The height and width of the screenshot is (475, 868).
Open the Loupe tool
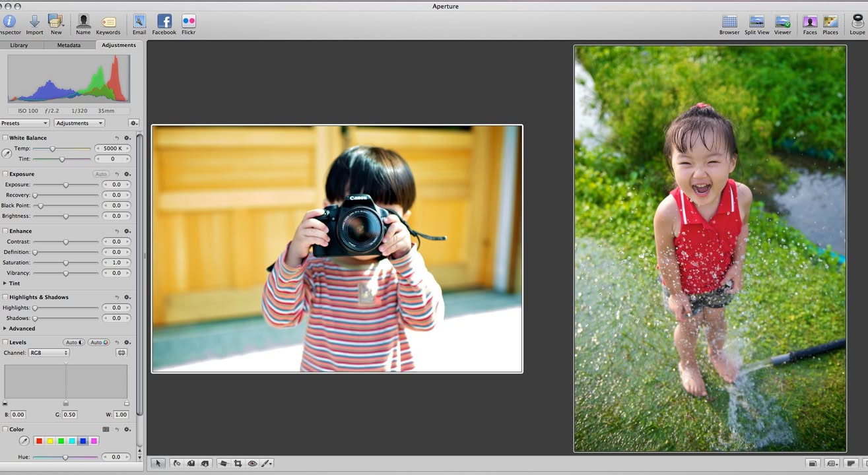pos(857,22)
